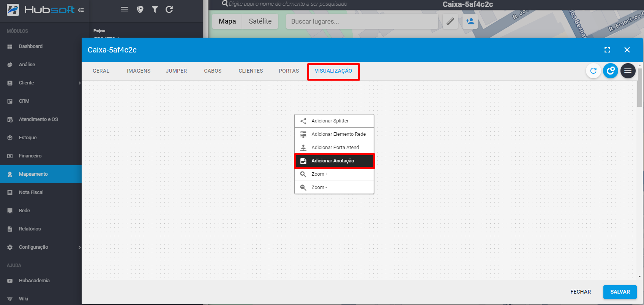Open the dark circular menu button
Screen dimensions: 644x305
[x=628, y=71]
